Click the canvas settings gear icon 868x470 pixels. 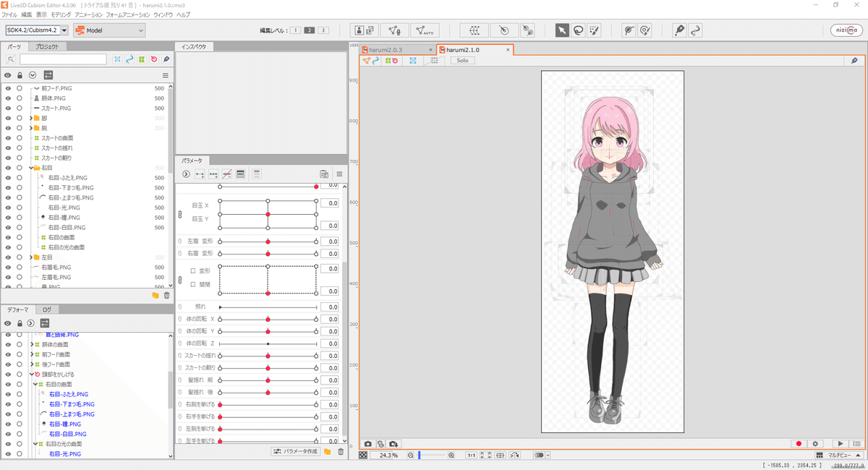(815, 443)
